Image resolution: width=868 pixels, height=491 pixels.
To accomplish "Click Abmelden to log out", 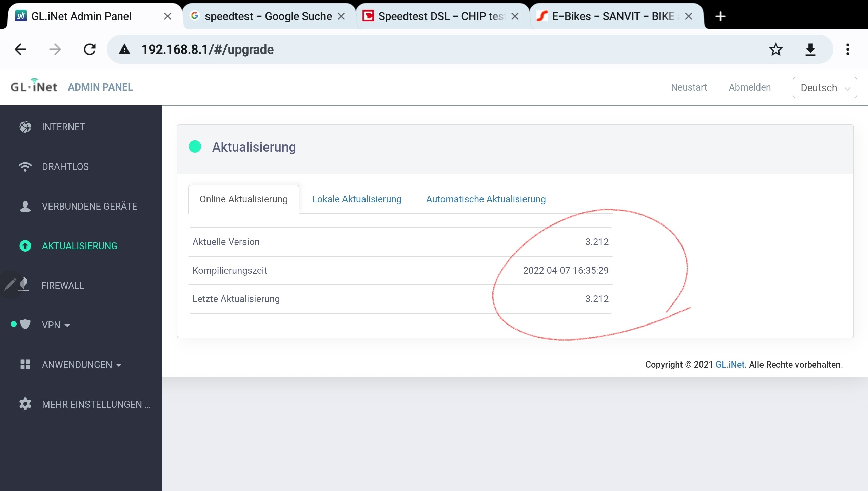I will (x=750, y=87).
